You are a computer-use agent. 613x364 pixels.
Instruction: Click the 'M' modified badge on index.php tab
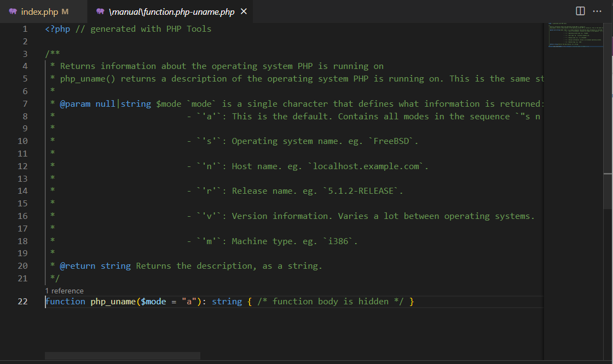[x=65, y=11]
